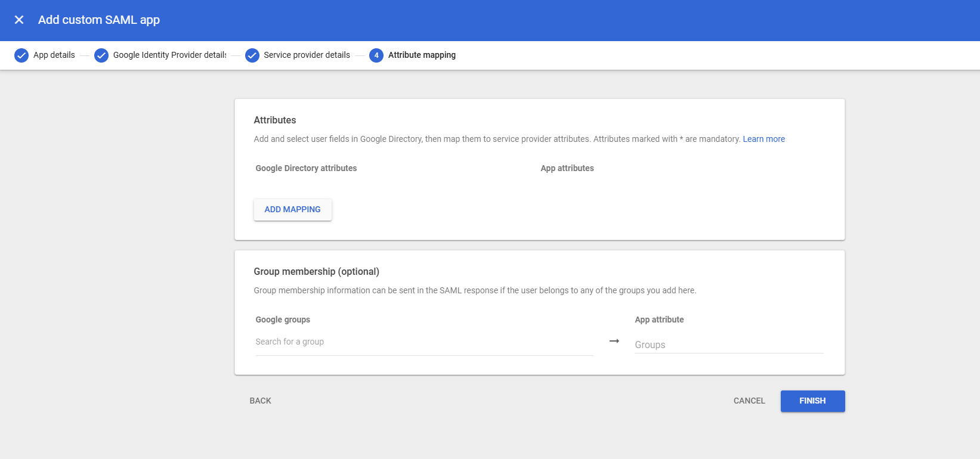Click the App attributes column header

(567, 168)
